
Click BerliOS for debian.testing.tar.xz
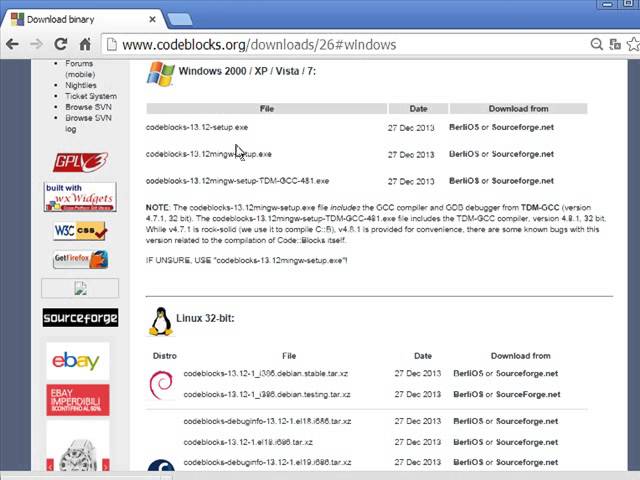click(x=468, y=395)
